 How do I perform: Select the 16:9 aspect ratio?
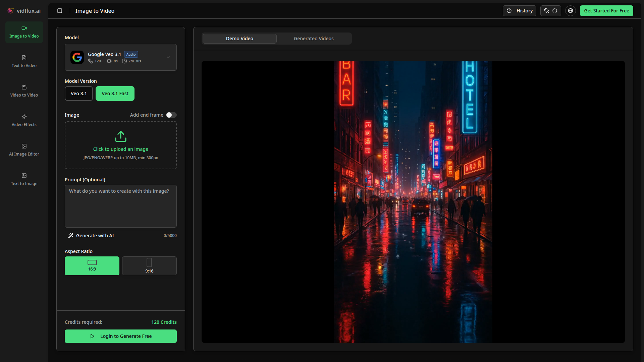coord(92,266)
